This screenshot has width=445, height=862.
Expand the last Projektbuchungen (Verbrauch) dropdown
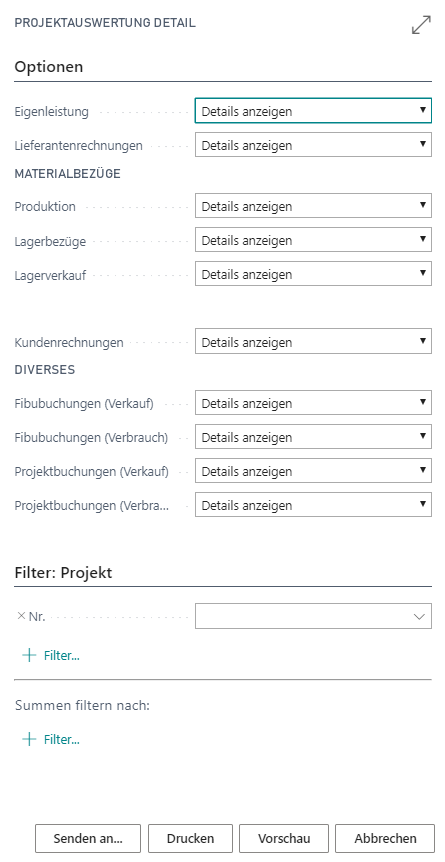(x=313, y=505)
